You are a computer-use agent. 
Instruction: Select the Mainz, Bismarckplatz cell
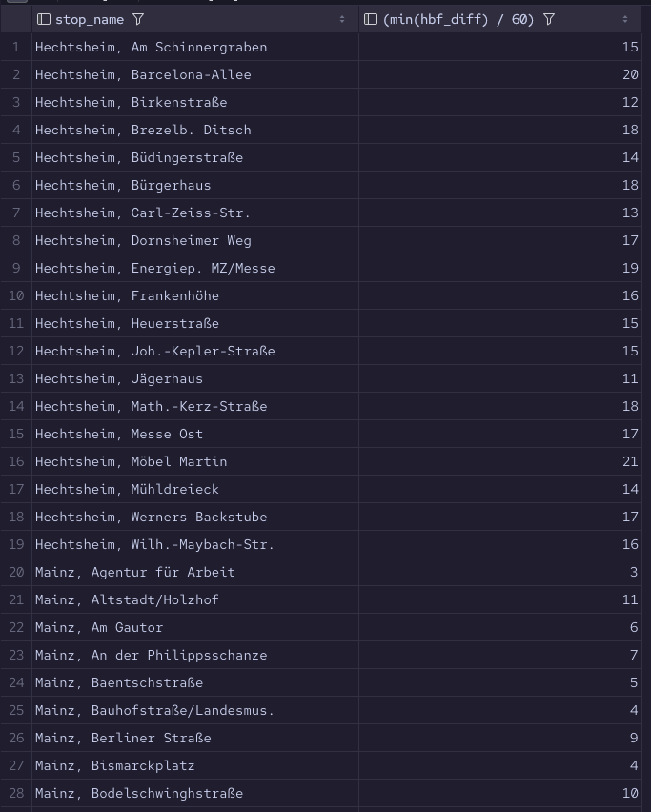click(x=114, y=765)
